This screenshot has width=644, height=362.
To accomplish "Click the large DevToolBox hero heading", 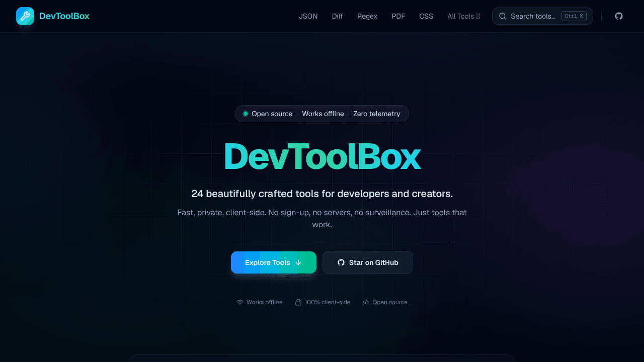I will tap(322, 156).
